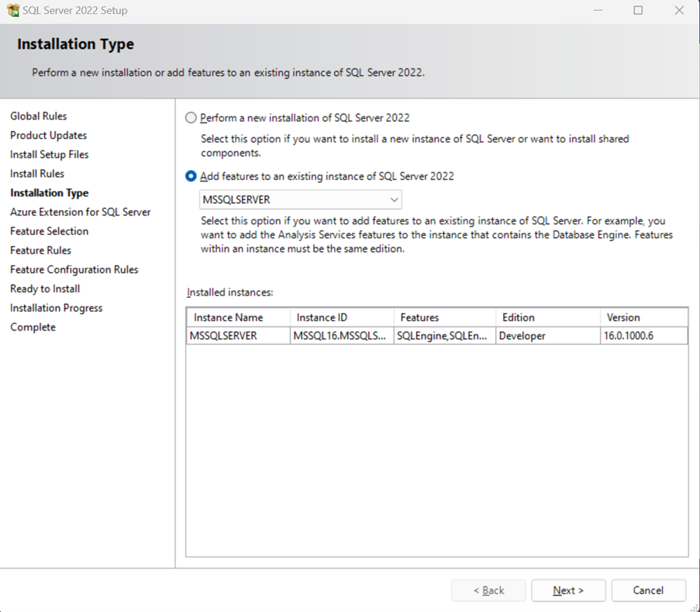The image size is (700, 612).
Task: Select Perform a new installation radio button
Action: [x=191, y=118]
